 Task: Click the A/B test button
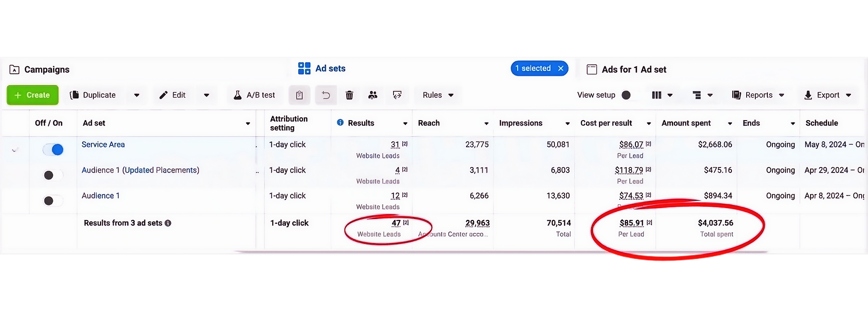(254, 95)
